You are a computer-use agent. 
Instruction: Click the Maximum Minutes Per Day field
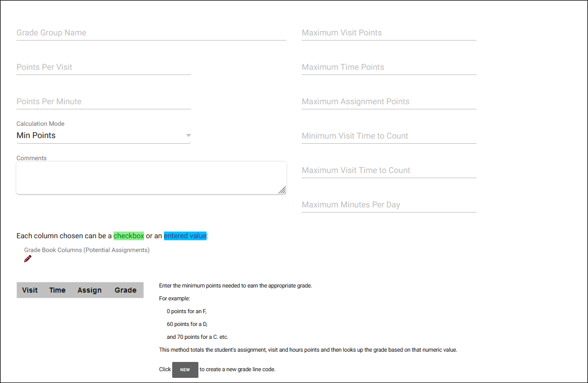point(389,205)
